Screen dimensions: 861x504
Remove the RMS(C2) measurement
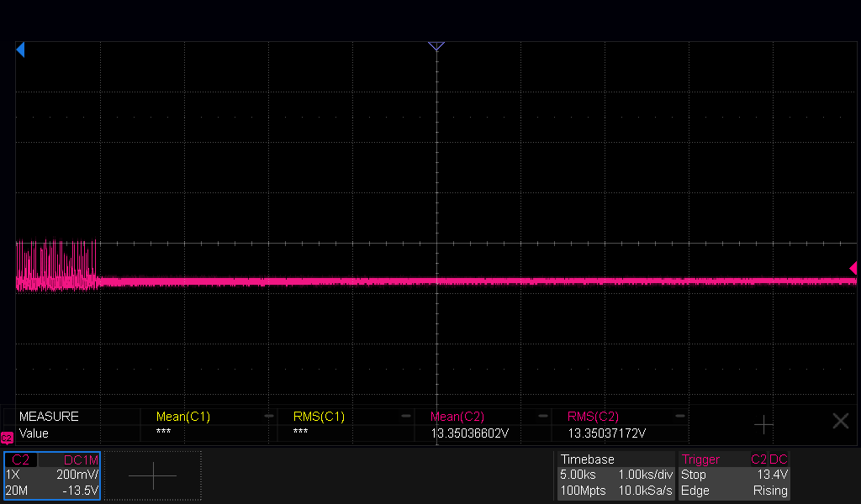click(679, 417)
